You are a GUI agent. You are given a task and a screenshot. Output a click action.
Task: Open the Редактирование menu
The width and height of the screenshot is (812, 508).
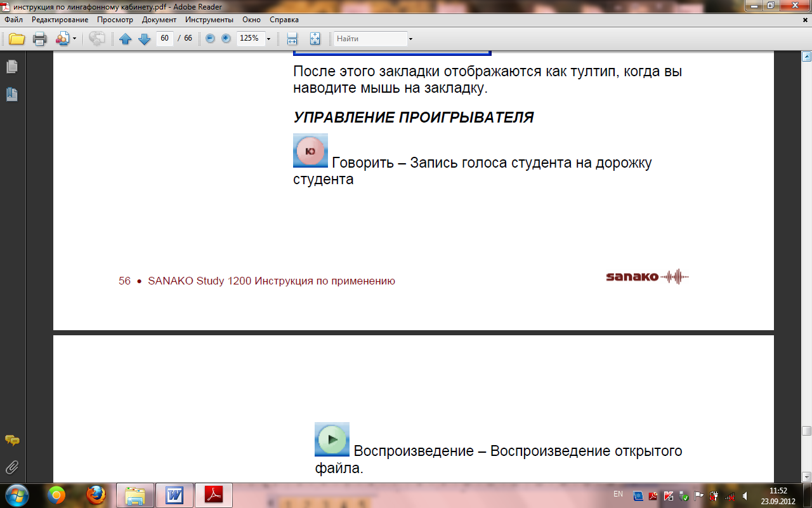tap(60, 20)
